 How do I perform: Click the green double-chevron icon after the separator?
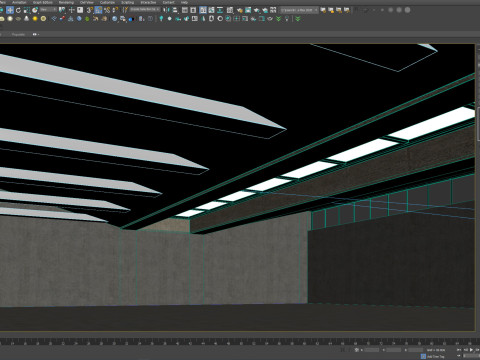coord(298,19)
